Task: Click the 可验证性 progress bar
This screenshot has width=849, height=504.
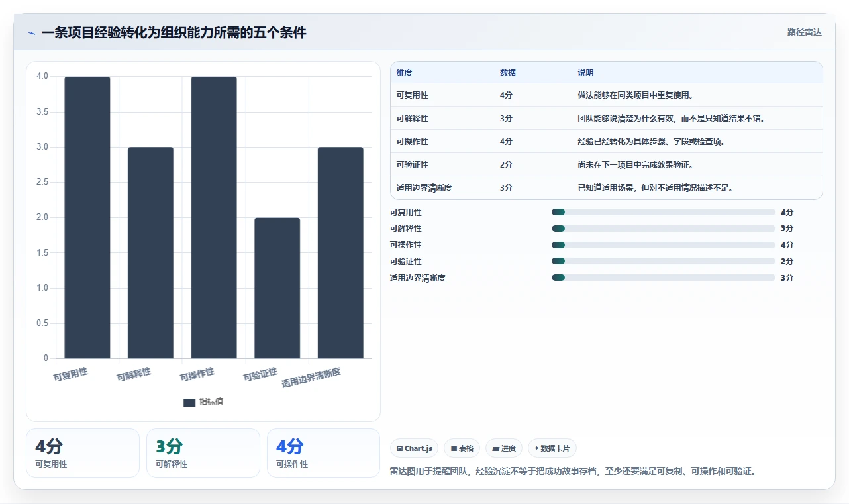Action: pyautogui.click(x=663, y=262)
